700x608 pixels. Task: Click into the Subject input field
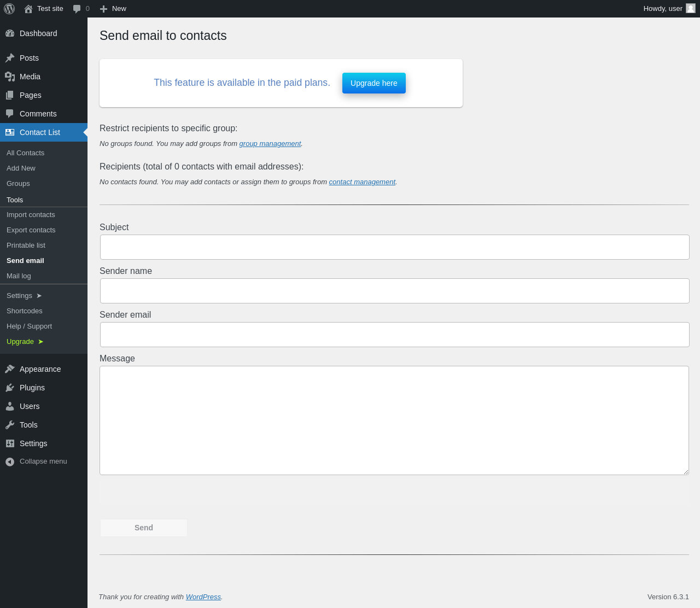pyautogui.click(x=394, y=247)
